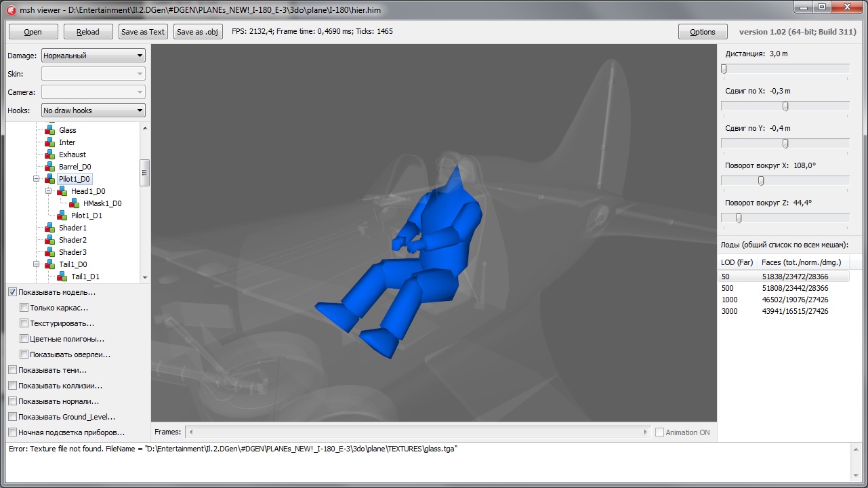Enable the Только каркас checkbox
Viewport: 868px width, 488px height.
(24, 308)
